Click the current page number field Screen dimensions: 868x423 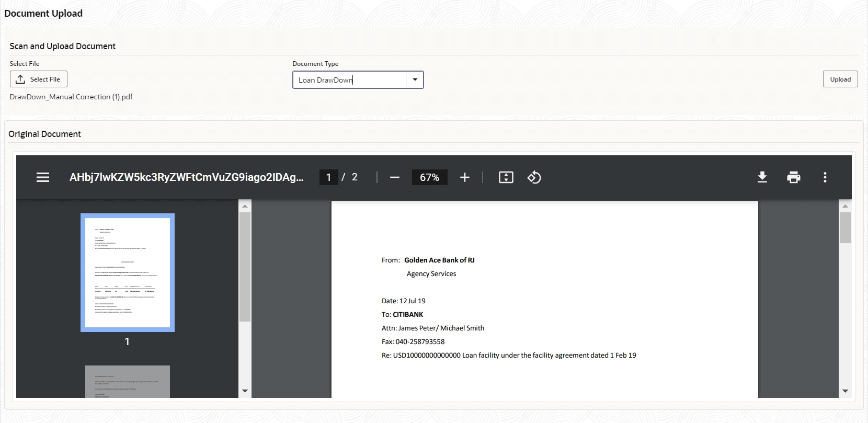pos(329,177)
